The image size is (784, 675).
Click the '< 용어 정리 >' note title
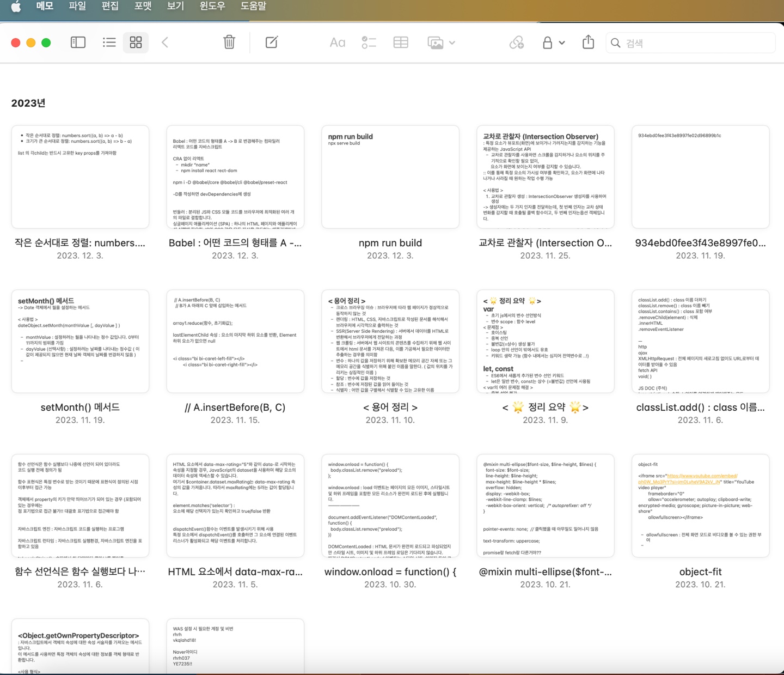click(390, 408)
